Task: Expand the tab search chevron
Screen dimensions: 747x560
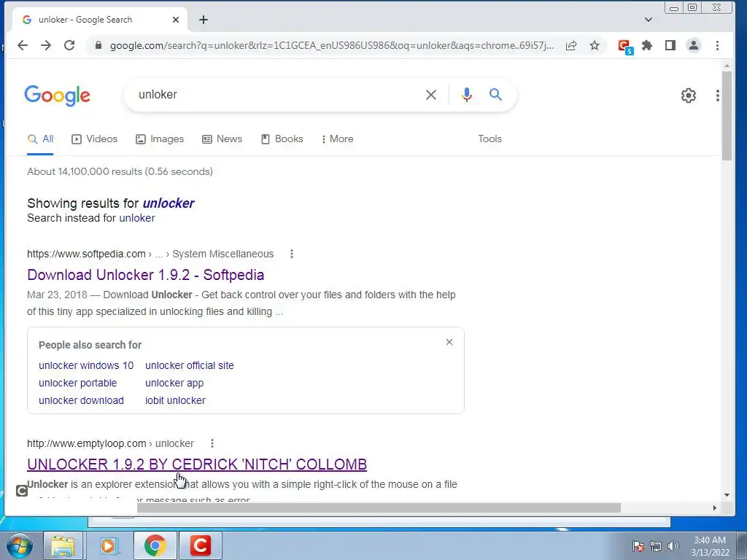Action: pyautogui.click(x=648, y=20)
